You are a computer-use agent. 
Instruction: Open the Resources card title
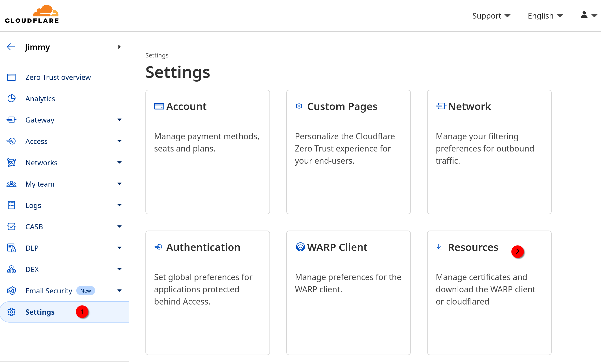click(x=473, y=247)
